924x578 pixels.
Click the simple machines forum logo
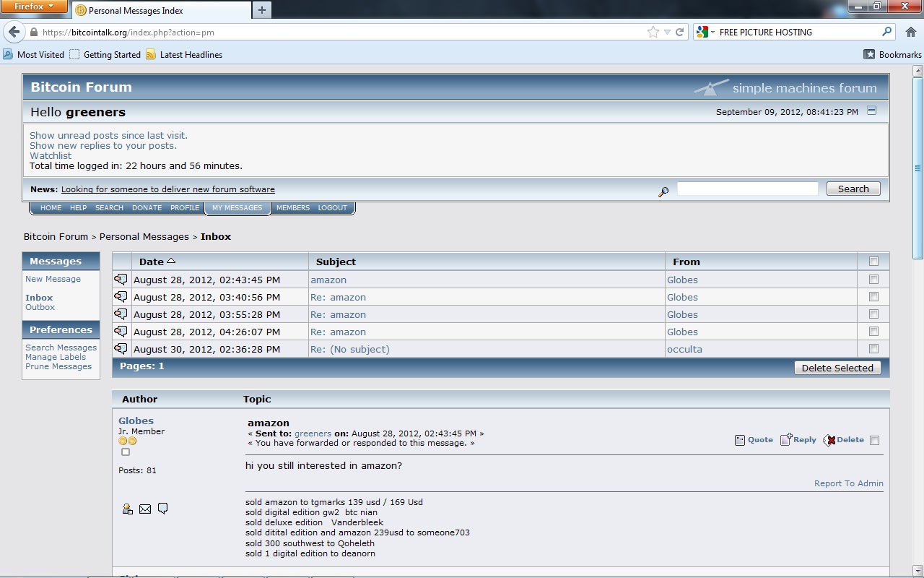tap(785, 87)
